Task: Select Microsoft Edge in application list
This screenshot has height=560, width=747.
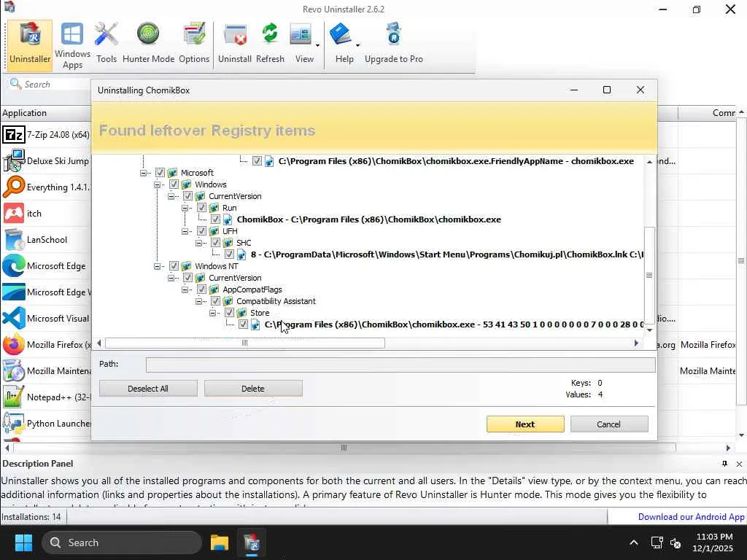Action: click(x=46, y=265)
